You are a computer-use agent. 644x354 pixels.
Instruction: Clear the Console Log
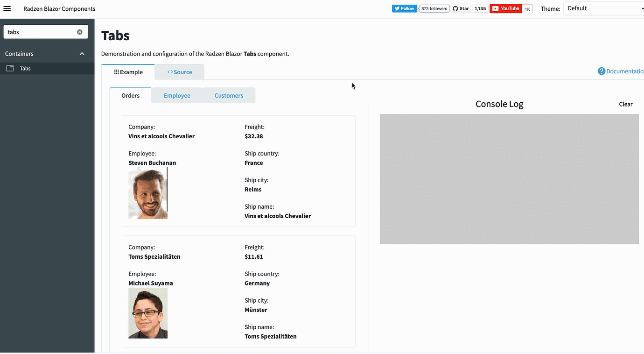click(x=625, y=104)
